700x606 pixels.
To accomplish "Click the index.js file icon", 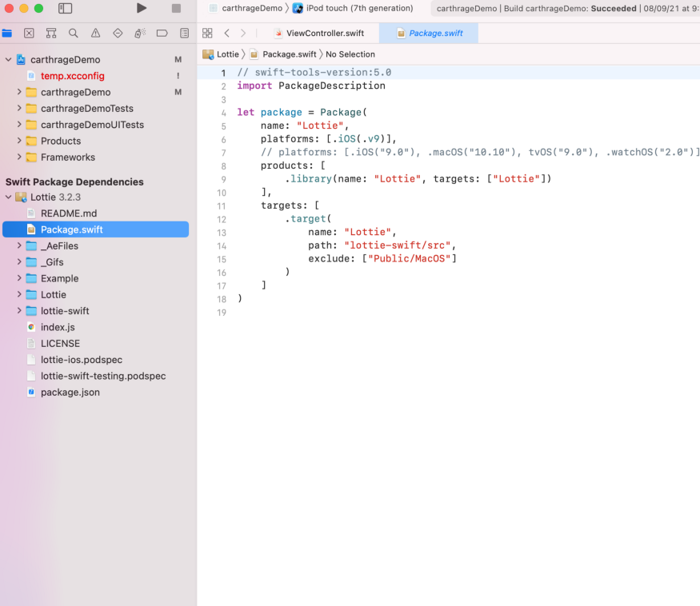I will (x=31, y=327).
